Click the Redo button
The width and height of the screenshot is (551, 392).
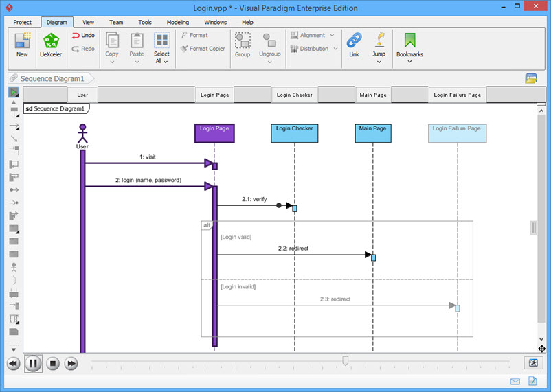[83, 49]
